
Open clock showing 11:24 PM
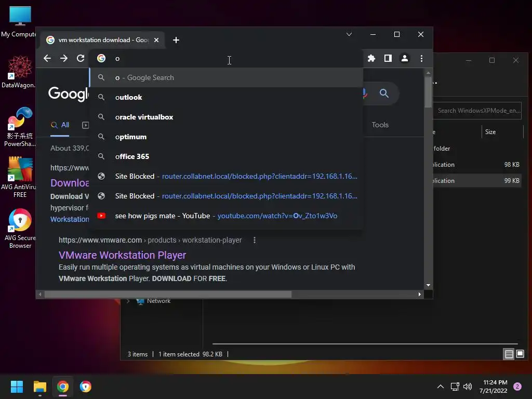click(494, 387)
